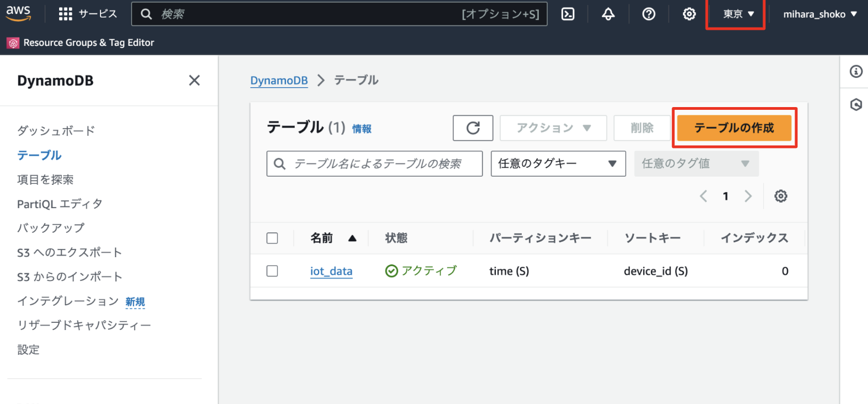
Task: Click the 状態 column header
Action: click(396, 238)
